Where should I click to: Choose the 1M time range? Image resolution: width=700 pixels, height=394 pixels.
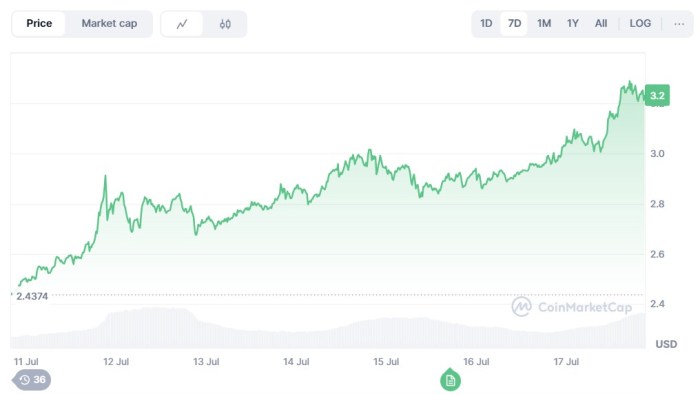tap(544, 23)
